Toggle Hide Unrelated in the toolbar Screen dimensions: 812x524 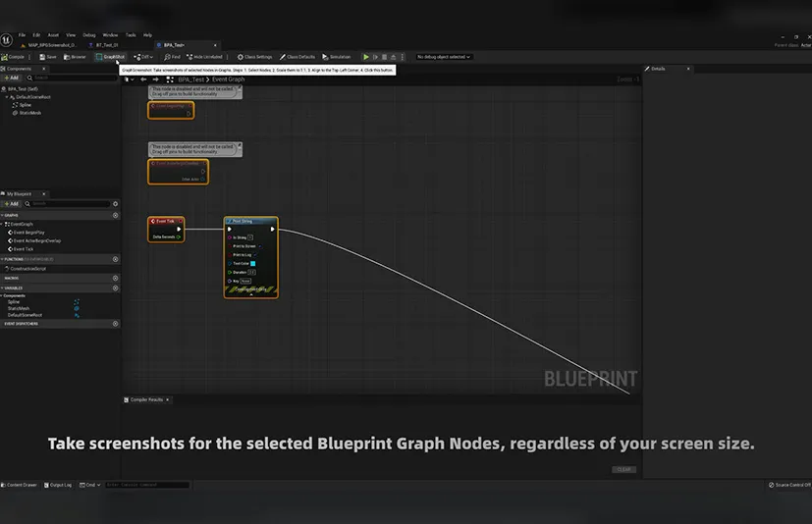pyautogui.click(x=204, y=57)
